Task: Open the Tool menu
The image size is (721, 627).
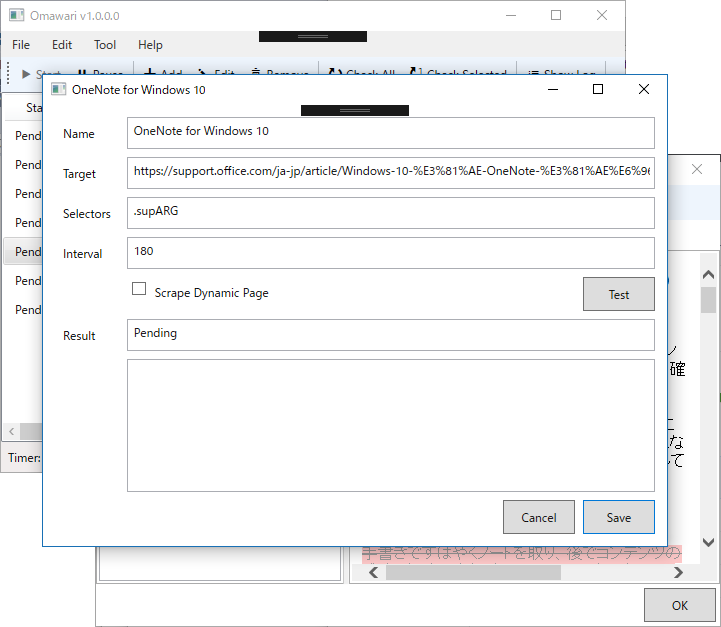Action: pos(105,45)
